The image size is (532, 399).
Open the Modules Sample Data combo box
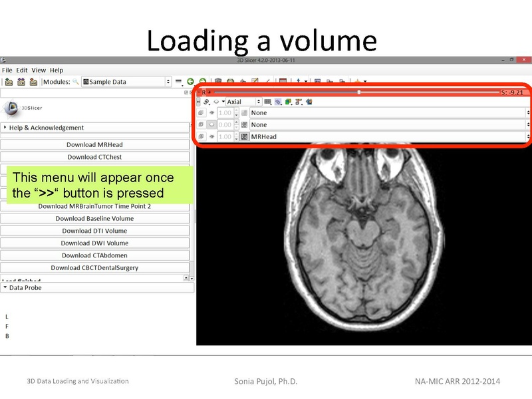[126, 82]
